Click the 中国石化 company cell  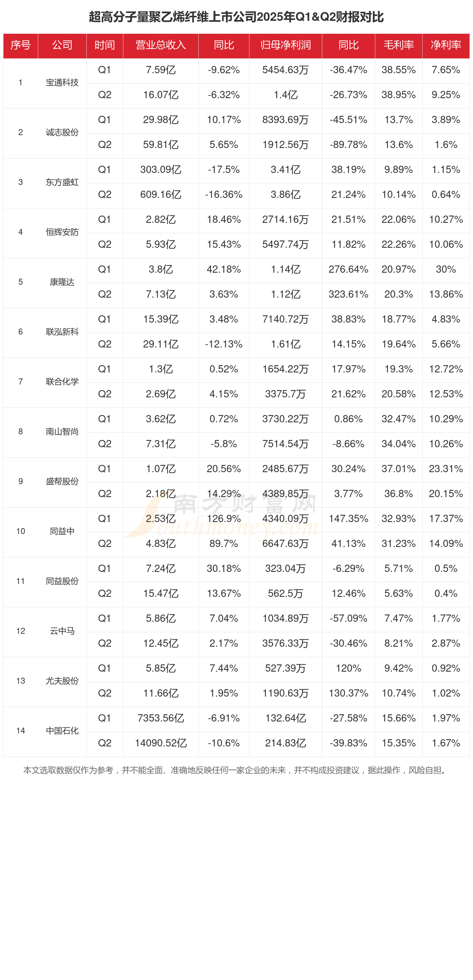tap(62, 730)
